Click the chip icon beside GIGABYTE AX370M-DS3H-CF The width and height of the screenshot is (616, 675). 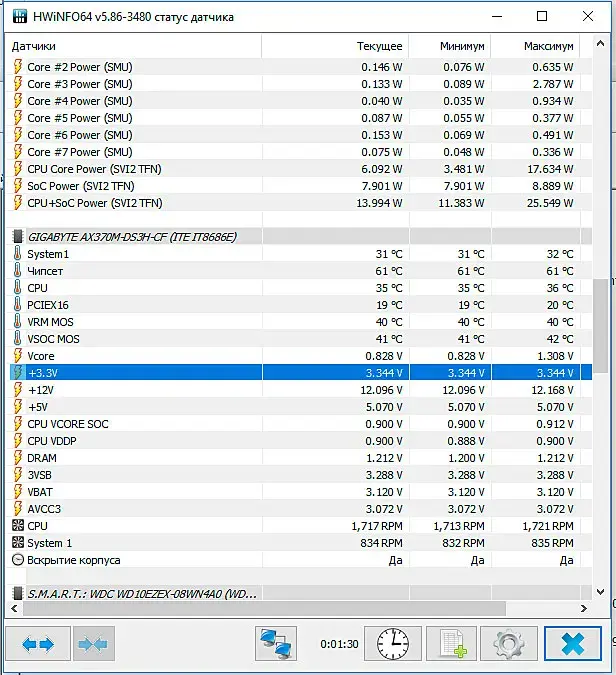18,236
